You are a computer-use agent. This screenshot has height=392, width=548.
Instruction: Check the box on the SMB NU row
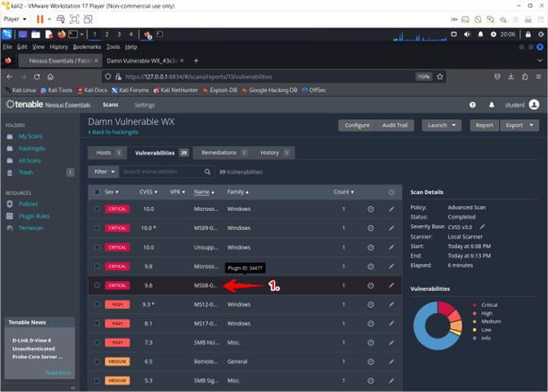(97, 342)
